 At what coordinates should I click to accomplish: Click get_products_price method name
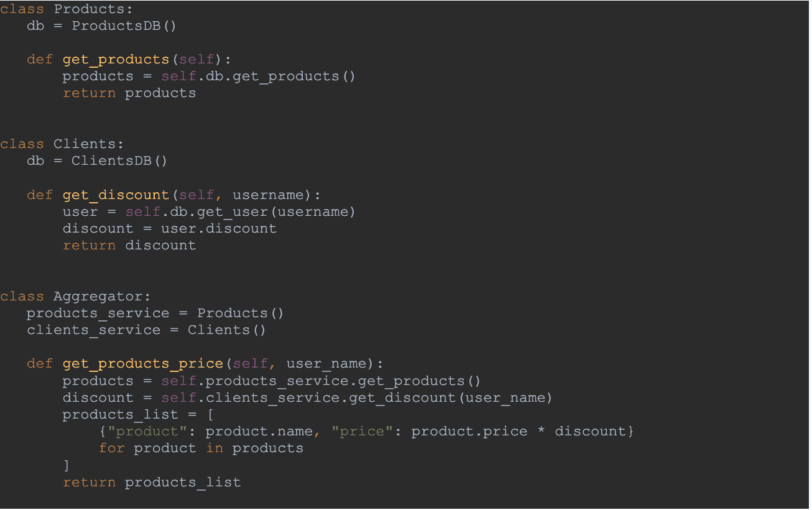pyautogui.click(x=142, y=364)
